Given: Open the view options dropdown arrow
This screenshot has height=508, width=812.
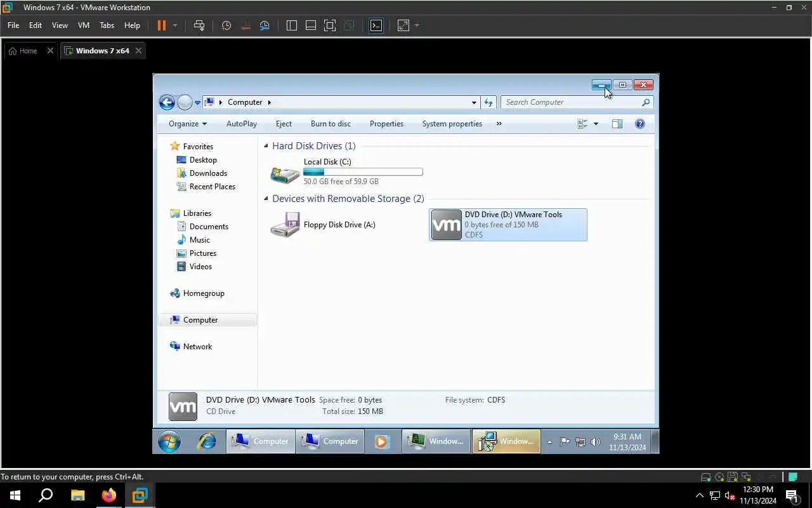Looking at the screenshot, I should 596,124.
